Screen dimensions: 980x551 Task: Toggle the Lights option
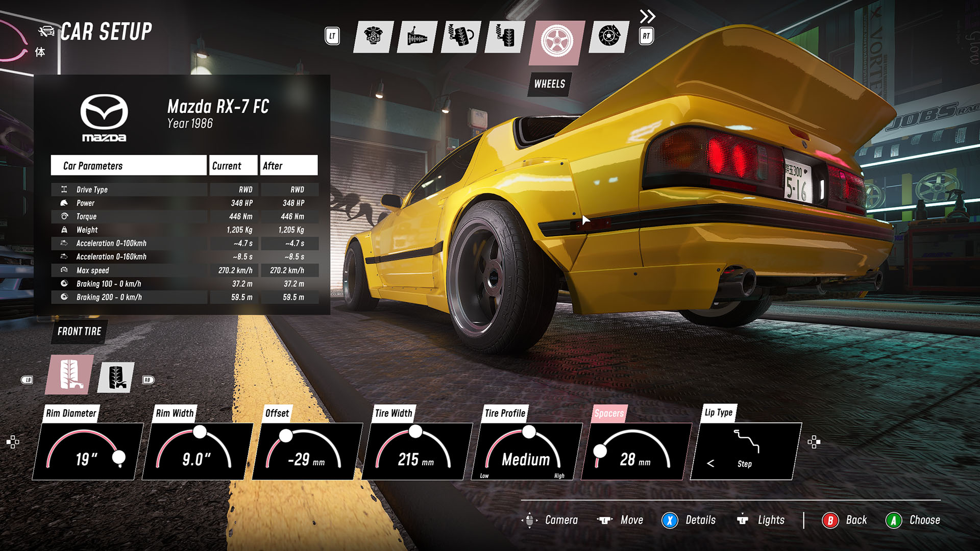pyautogui.click(x=762, y=520)
